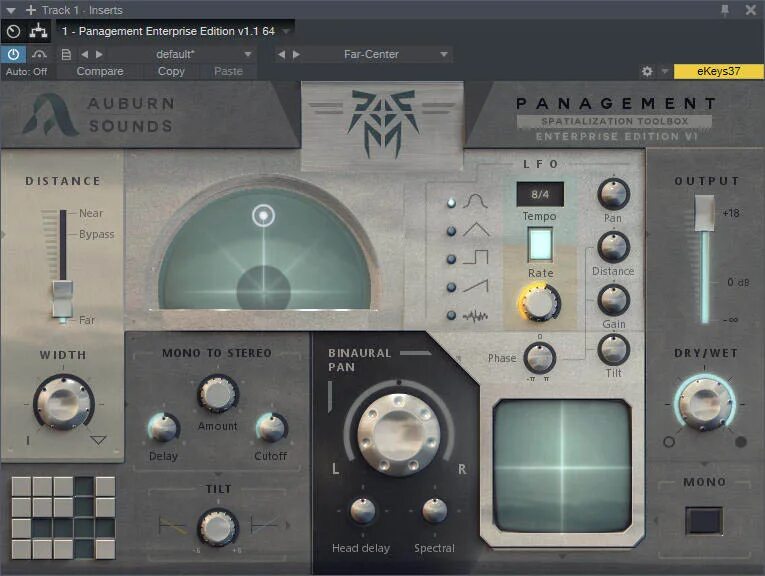Select previous Far-Center program arrow

click(x=281, y=54)
